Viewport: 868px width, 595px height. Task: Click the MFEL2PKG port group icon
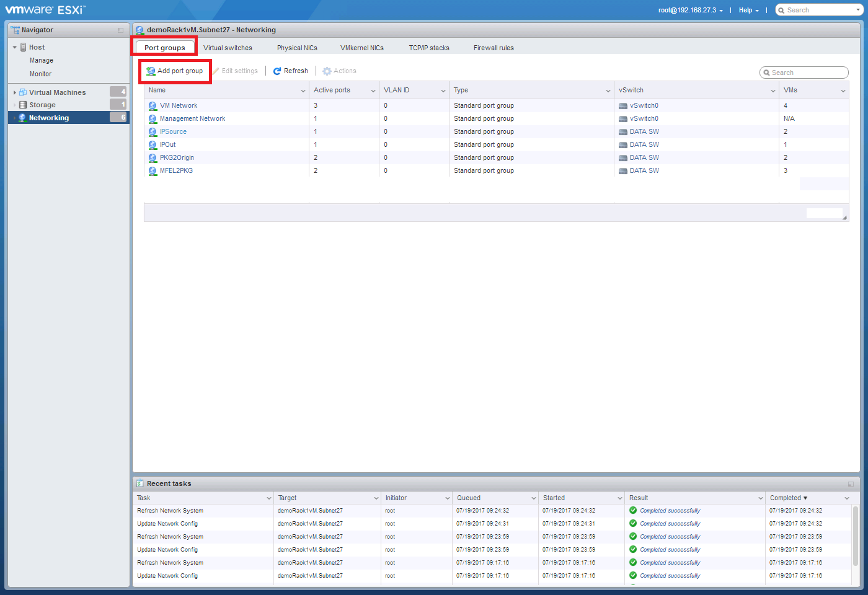pos(153,171)
